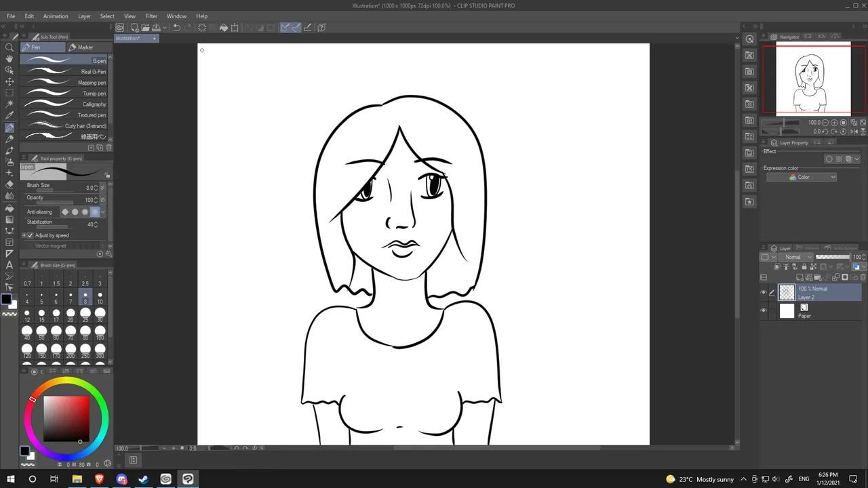Open the Expression color Color dropdown
Image resolution: width=868 pixels, height=488 pixels.
click(802, 177)
